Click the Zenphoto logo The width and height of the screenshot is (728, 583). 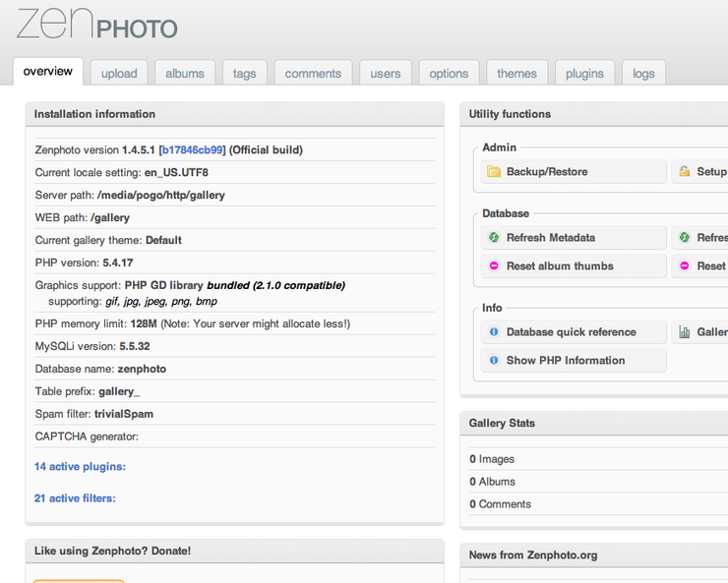pyautogui.click(x=97, y=24)
